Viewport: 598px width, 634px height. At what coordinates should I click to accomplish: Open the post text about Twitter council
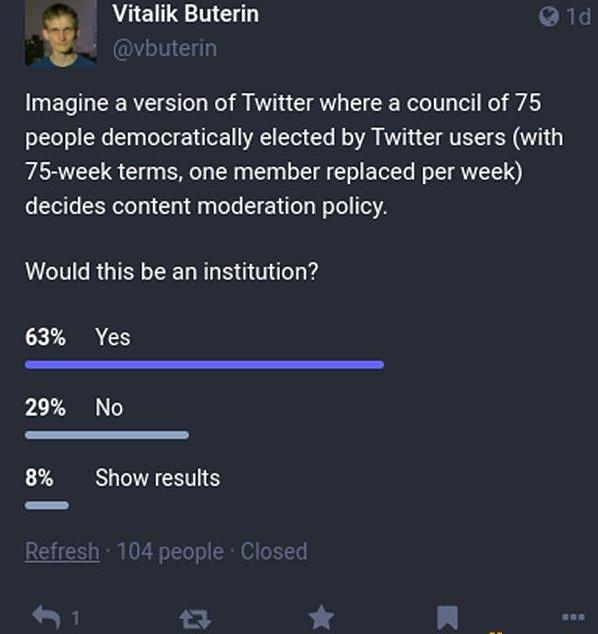pyautogui.click(x=294, y=154)
